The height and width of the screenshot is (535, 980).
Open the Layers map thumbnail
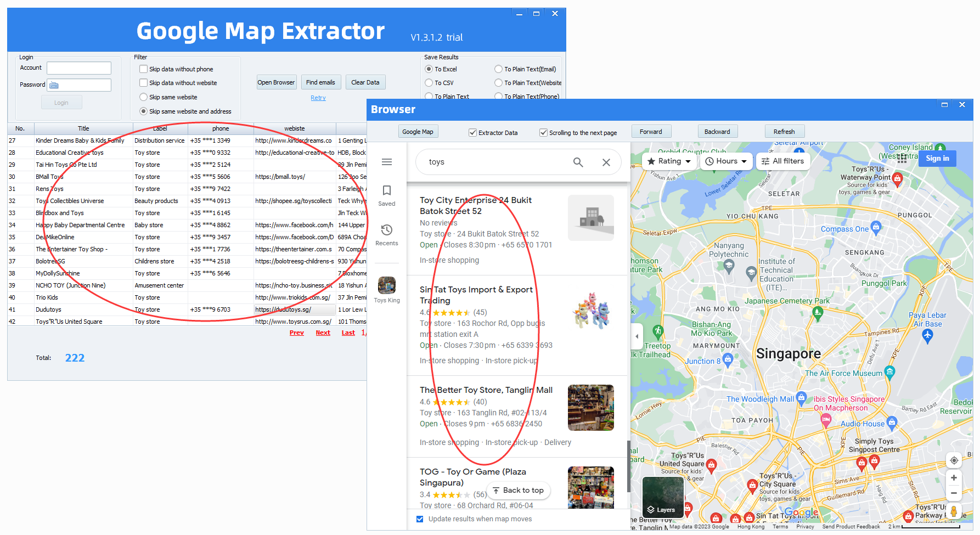coord(662,497)
